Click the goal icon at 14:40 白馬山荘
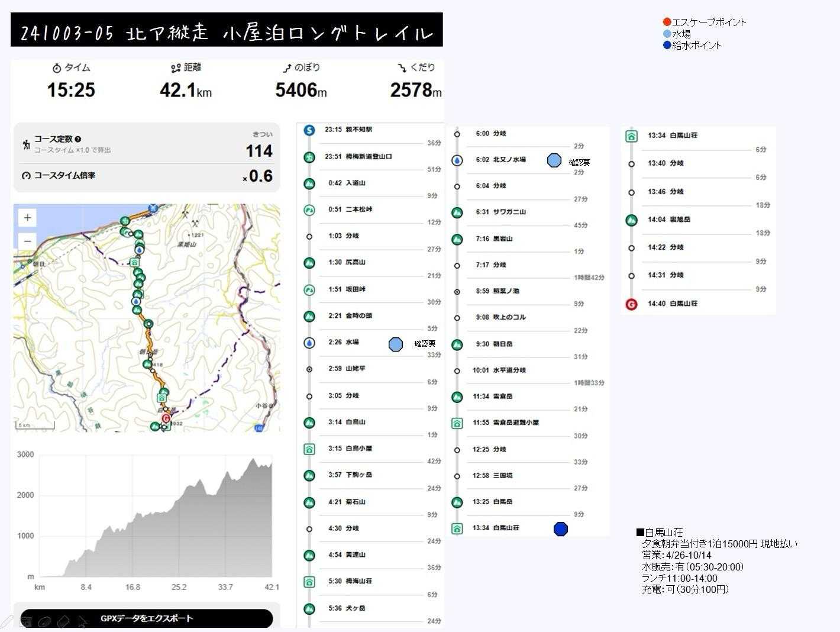This screenshot has height=632, width=840. coord(631,304)
